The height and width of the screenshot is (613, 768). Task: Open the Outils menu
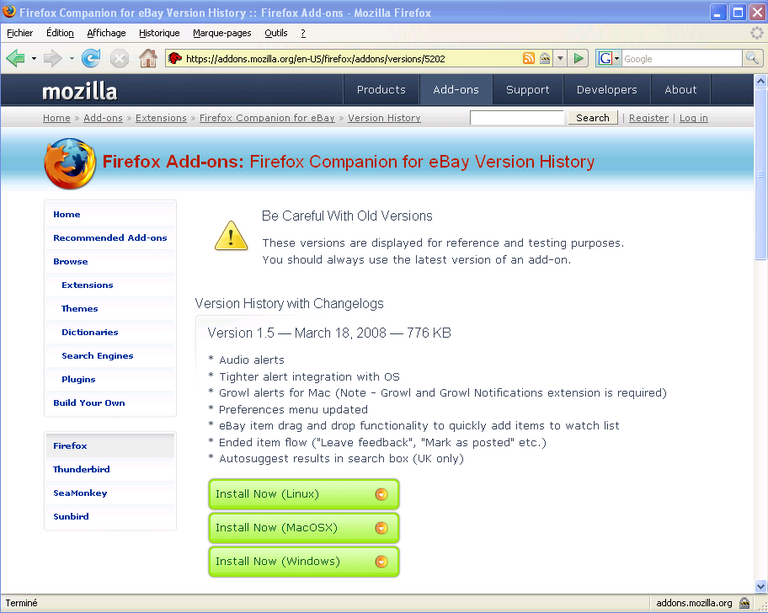pos(276,33)
